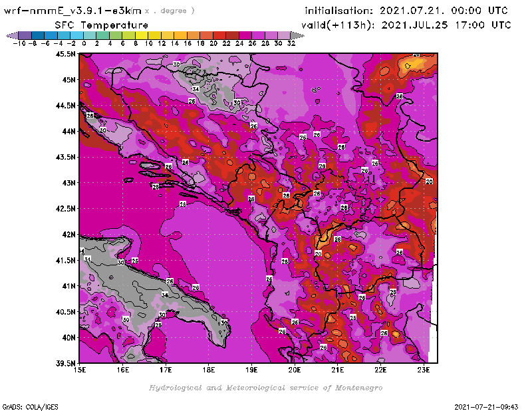Click the colorbar tick label 32
The image size is (532, 411).
[x=291, y=43]
